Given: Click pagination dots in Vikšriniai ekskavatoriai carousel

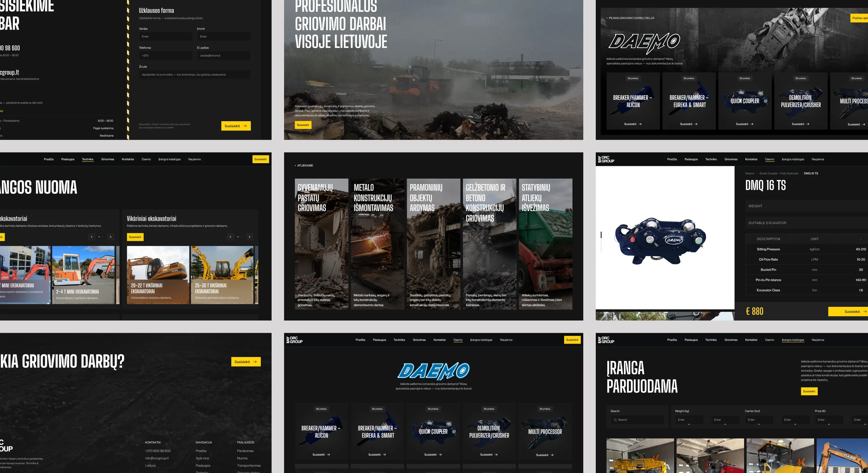Looking at the screenshot, I should (240, 237).
